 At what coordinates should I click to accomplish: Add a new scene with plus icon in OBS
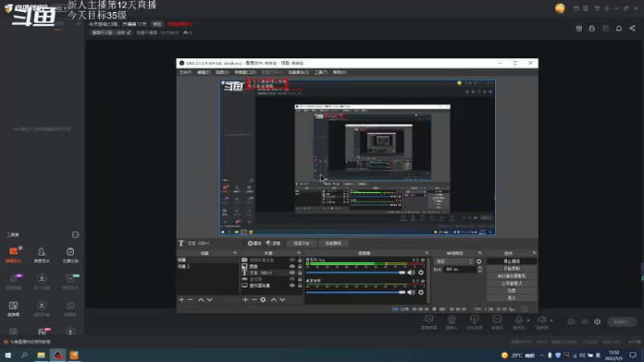tap(182, 299)
